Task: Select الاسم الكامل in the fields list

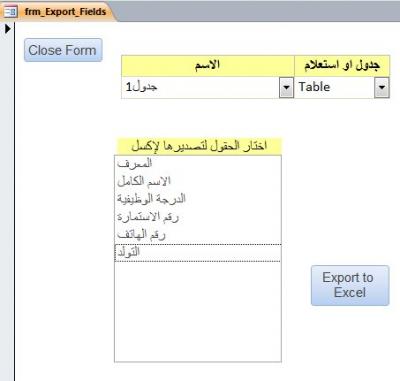Action: 198,182
